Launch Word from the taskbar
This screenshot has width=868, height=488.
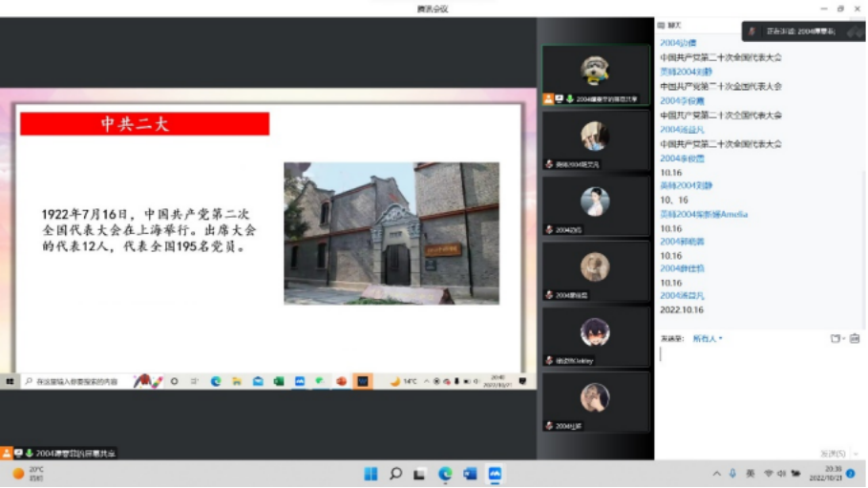470,474
